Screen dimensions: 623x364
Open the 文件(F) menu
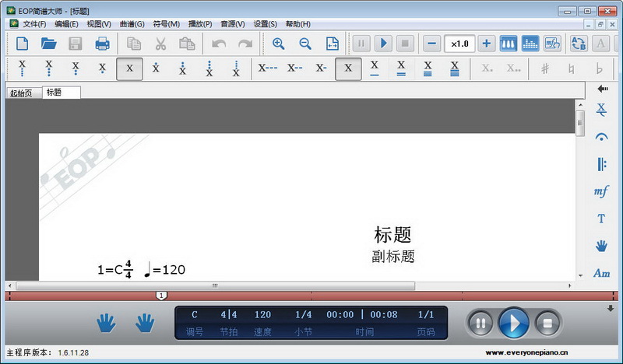point(34,24)
